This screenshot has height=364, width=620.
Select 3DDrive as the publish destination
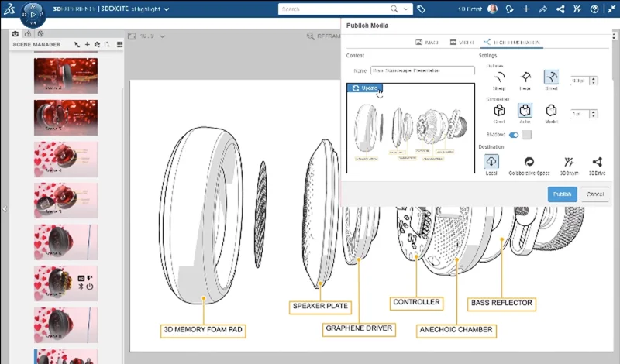(597, 162)
